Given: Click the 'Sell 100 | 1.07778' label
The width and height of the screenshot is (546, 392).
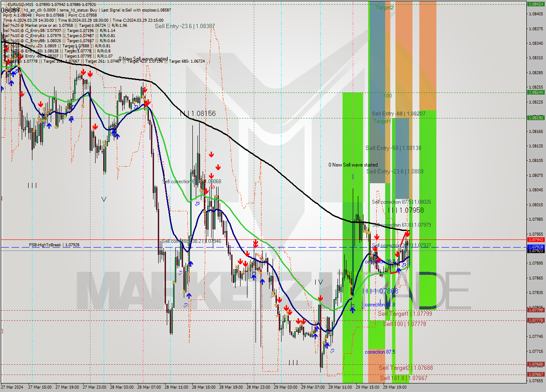Looking at the screenshot, I should click(404, 324).
